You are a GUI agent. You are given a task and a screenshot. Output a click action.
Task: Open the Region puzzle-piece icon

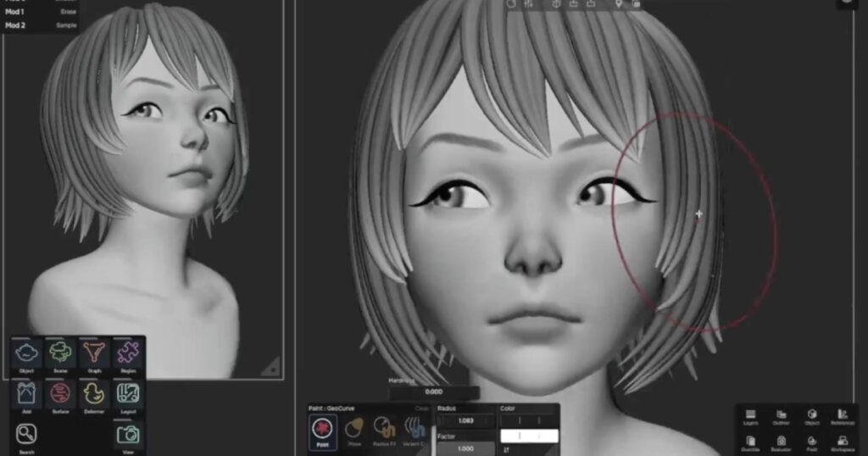[x=129, y=353]
